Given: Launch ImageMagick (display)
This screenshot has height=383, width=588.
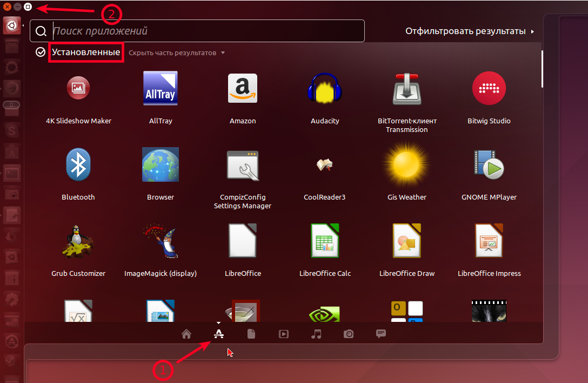Looking at the screenshot, I should point(161,241).
